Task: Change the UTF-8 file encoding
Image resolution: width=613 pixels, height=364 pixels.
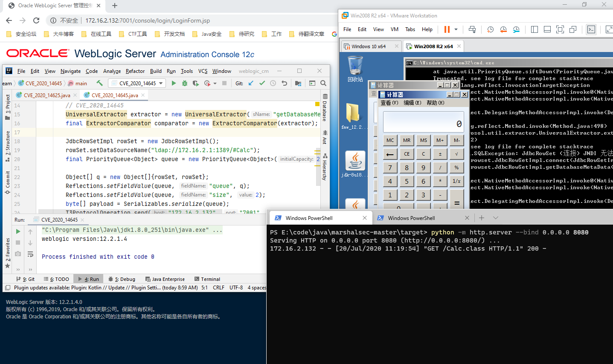Action: [236, 288]
